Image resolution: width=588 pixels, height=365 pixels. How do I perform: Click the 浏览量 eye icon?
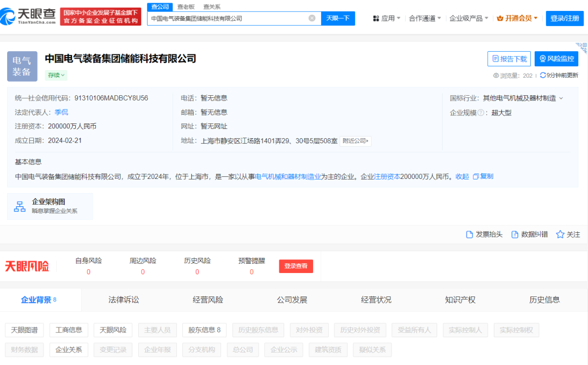coord(496,76)
